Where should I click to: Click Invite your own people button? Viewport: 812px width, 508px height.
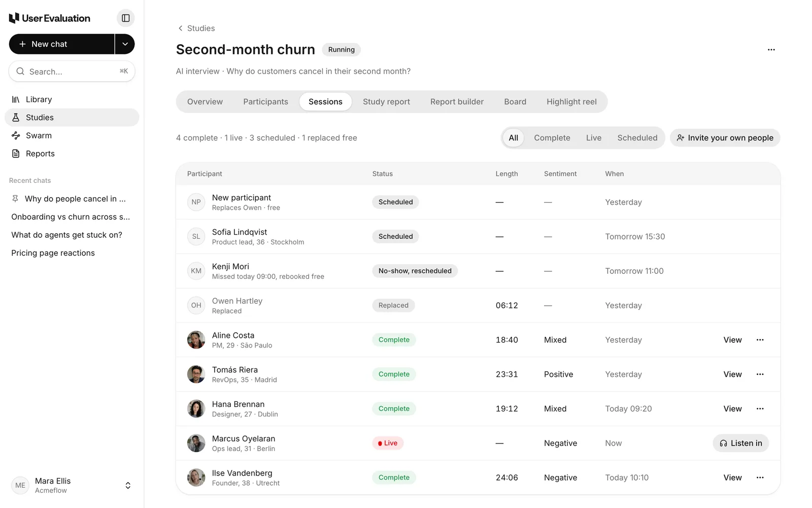725,138
